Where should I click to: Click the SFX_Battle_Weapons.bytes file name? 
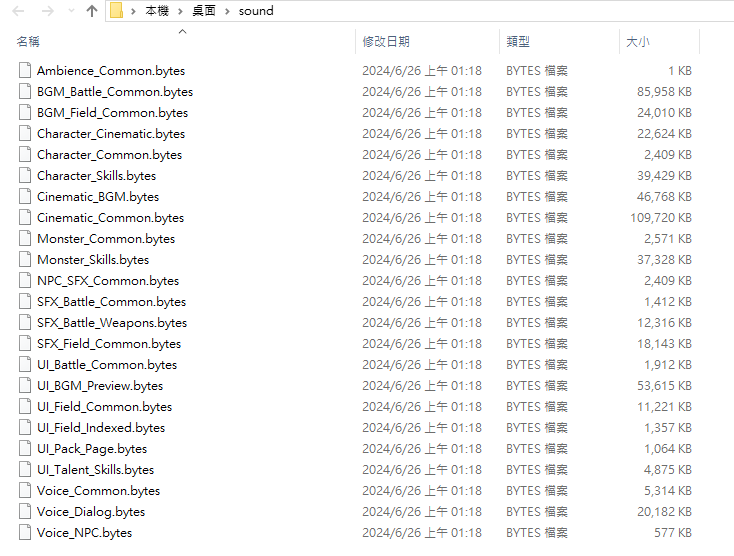[x=112, y=323]
